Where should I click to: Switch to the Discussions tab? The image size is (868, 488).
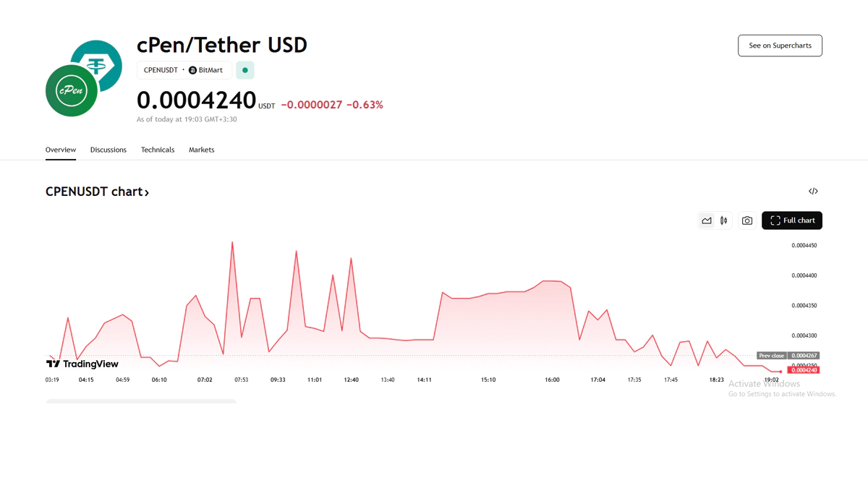pos(109,150)
